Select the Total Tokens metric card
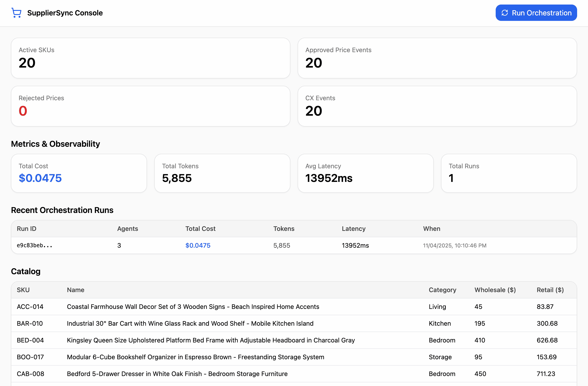Screen dimensions: 588x386 [x=222, y=173]
